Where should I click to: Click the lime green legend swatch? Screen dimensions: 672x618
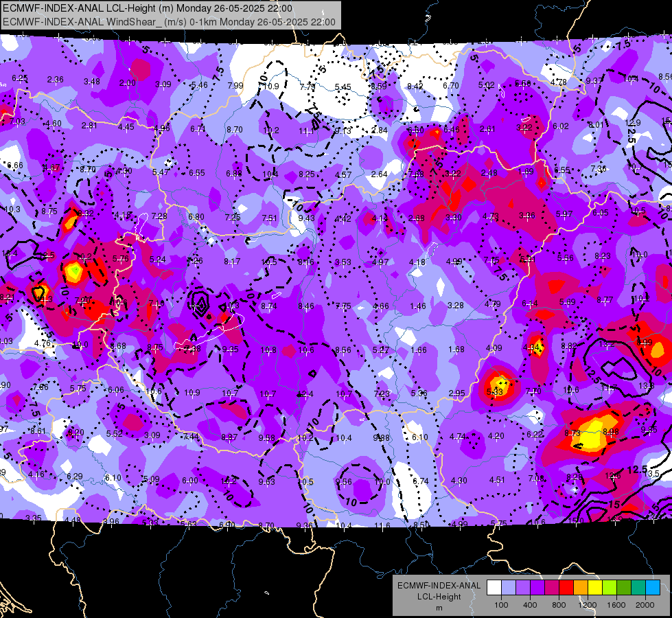pyautogui.click(x=610, y=588)
